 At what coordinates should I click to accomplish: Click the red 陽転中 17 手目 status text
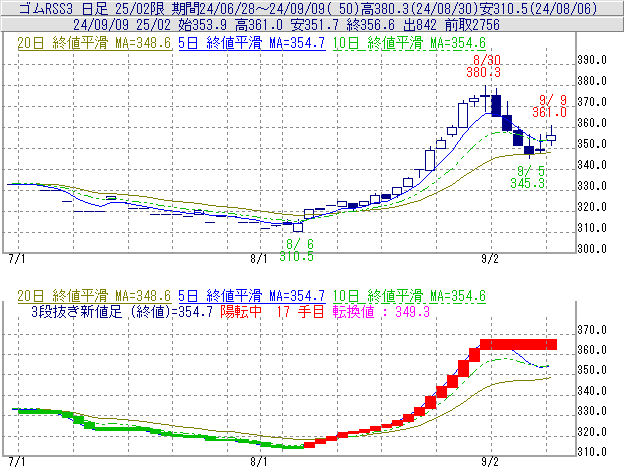coord(273,311)
